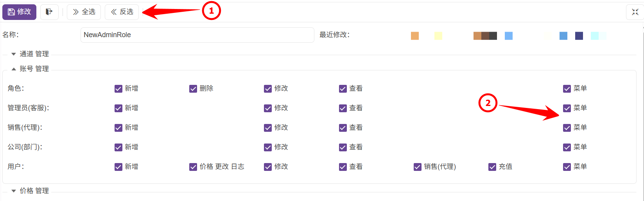This screenshot has height=201, width=644.
Task: Uncheck 删除 in the 角色 row
Action: (x=193, y=89)
